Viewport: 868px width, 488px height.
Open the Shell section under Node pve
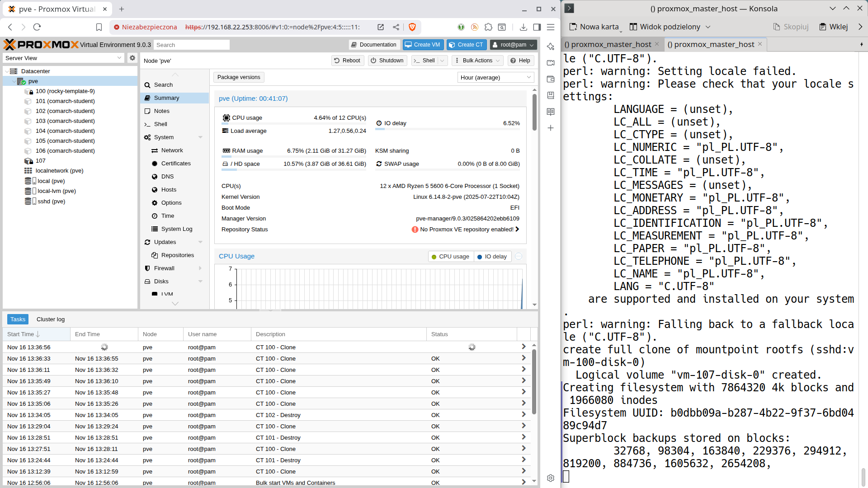tap(160, 124)
